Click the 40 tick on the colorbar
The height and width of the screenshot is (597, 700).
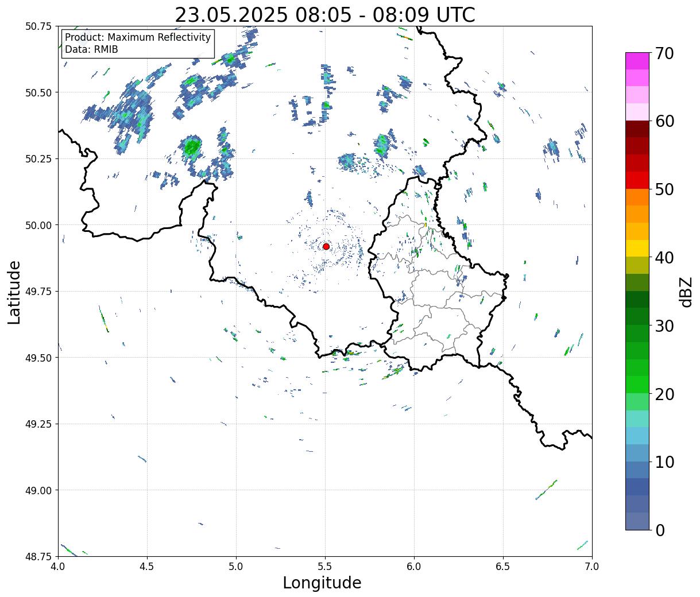(x=664, y=258)
